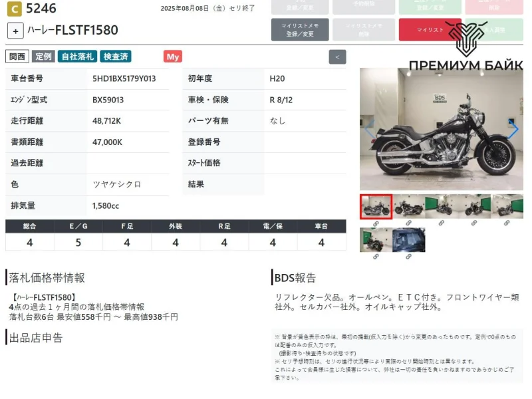
Task: Select the second motorcycle thumbnail
Action: click(x=408, y=206)
